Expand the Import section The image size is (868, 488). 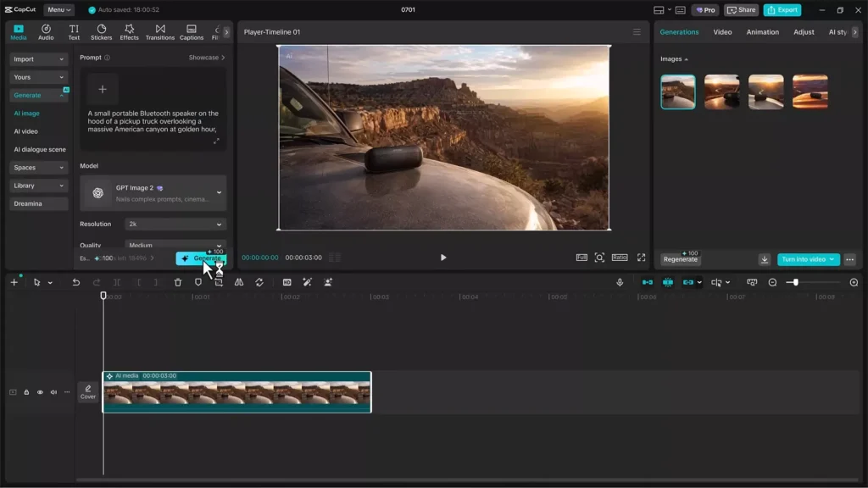pyautogui.click(x=38, y=59)
